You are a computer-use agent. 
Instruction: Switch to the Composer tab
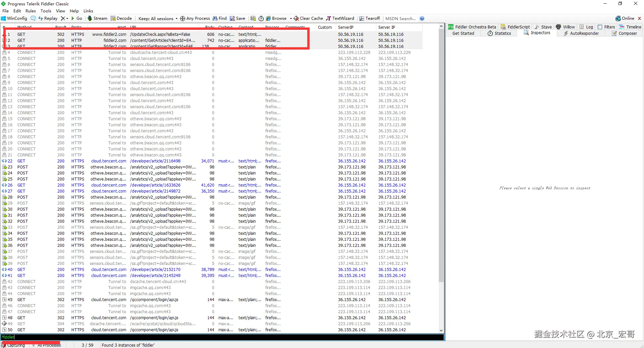[624, 33]
